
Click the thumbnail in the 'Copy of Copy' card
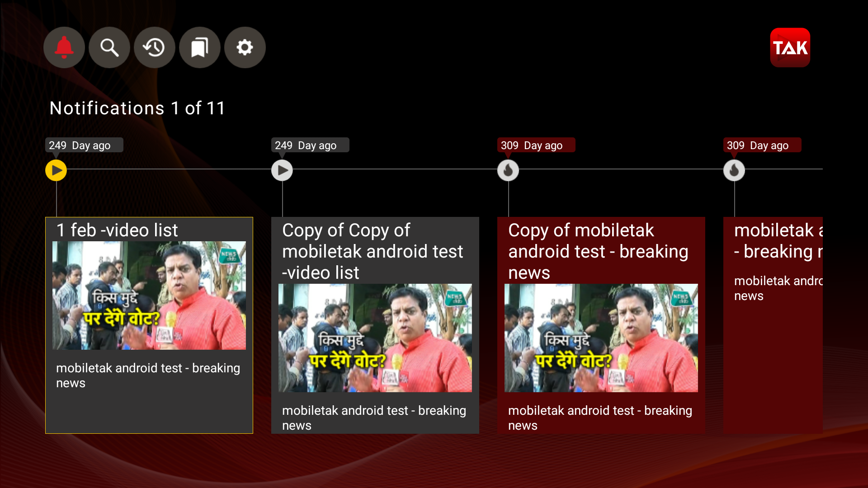pyautogui.click(x=375, y=338)
